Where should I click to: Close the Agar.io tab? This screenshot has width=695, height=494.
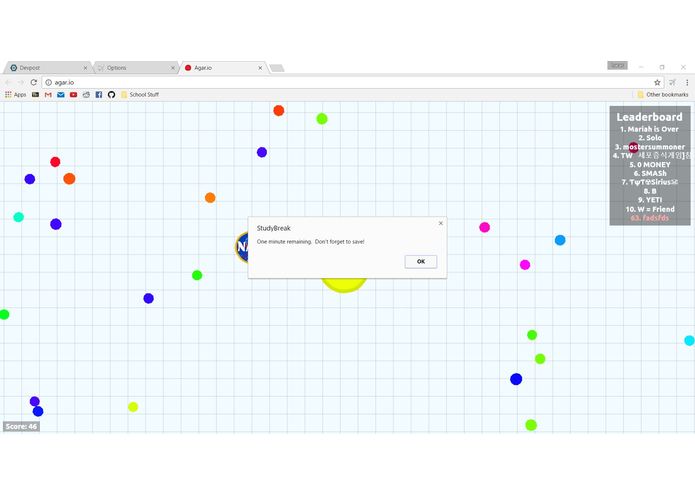260,68
